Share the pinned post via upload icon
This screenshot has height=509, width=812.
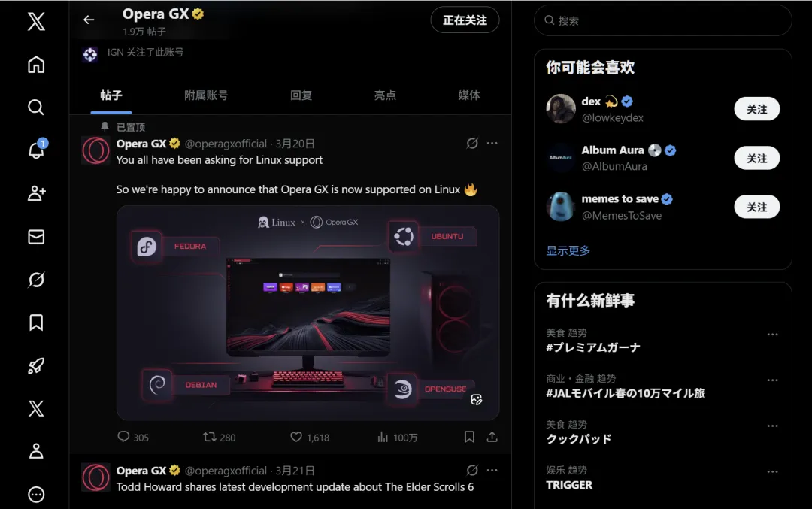click(492, 437)
